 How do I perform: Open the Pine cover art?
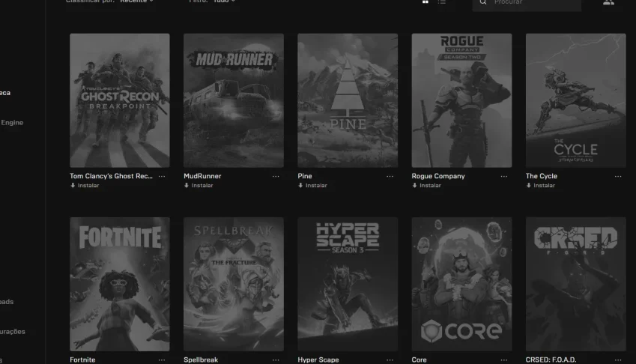pos(348,100)
